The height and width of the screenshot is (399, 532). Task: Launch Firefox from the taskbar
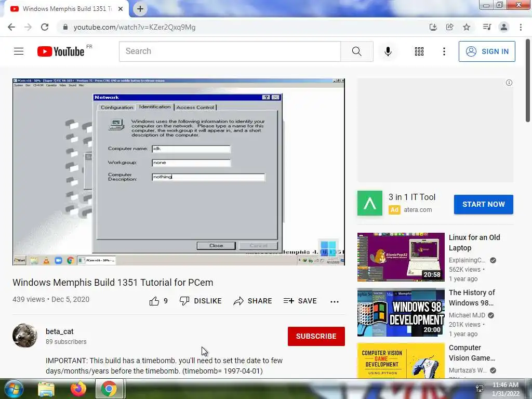(x=78, y=389)
